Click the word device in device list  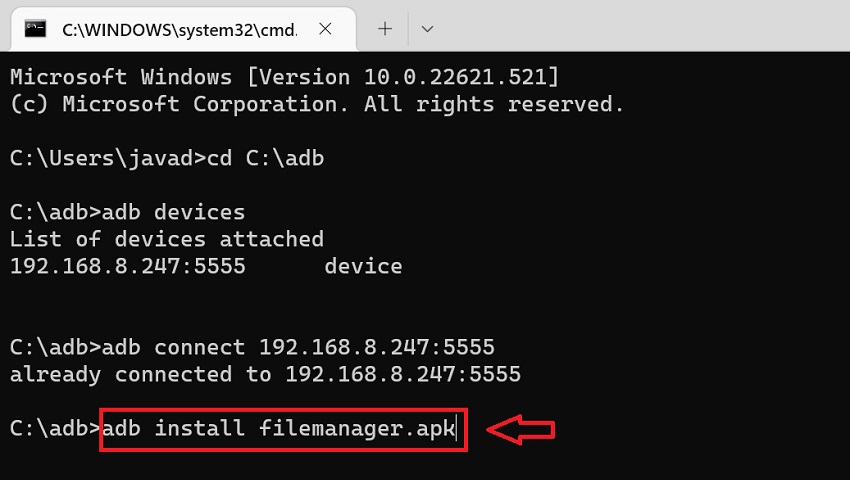coord(363,266)
